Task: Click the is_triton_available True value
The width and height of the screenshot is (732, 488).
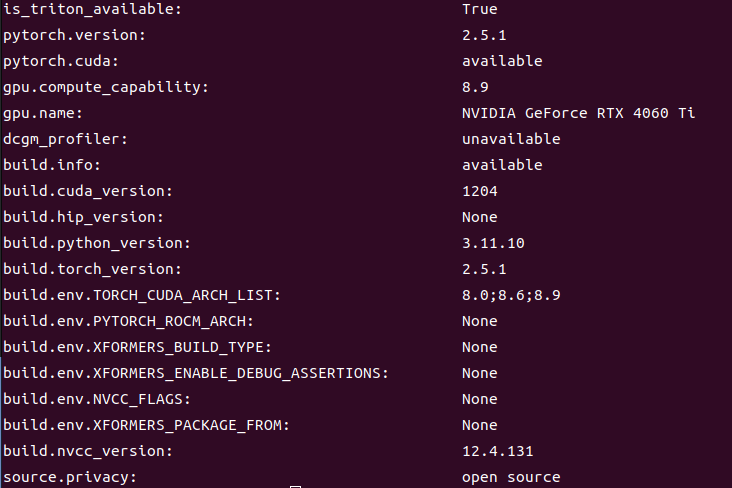Action: [x=479, y=9]
